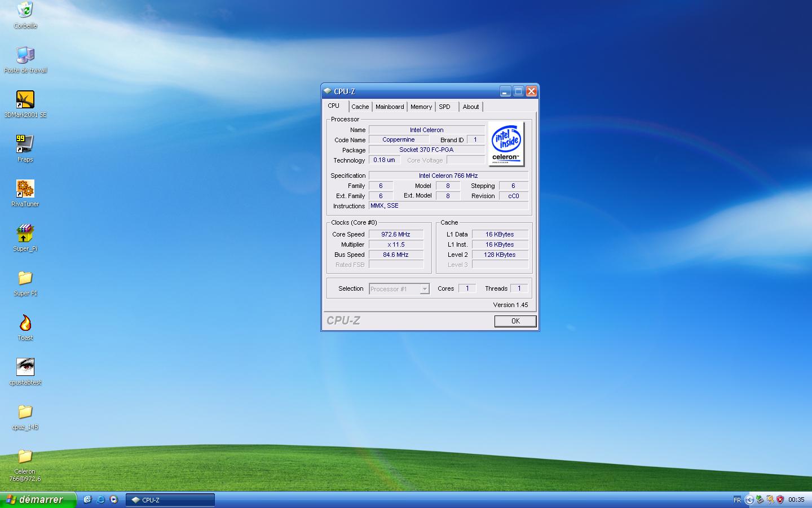Click the Version 1.45 label
812x508 pixels.
point(511,305)
